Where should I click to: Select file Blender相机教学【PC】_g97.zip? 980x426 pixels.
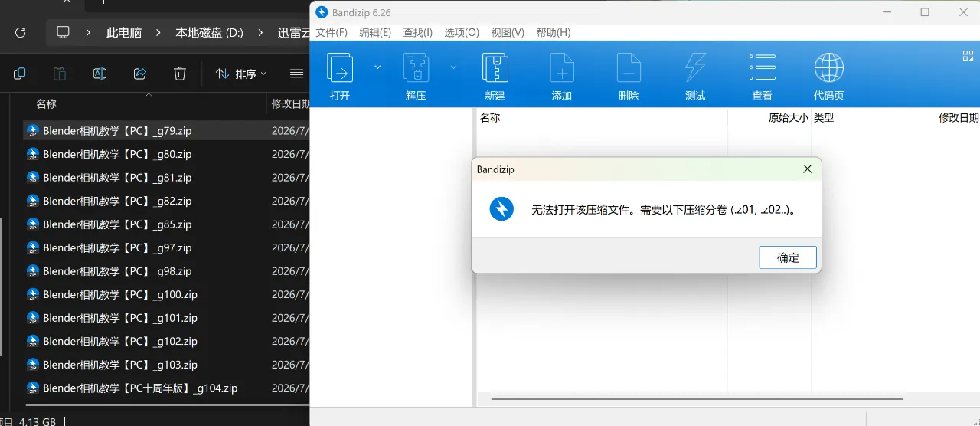[117, 247]
